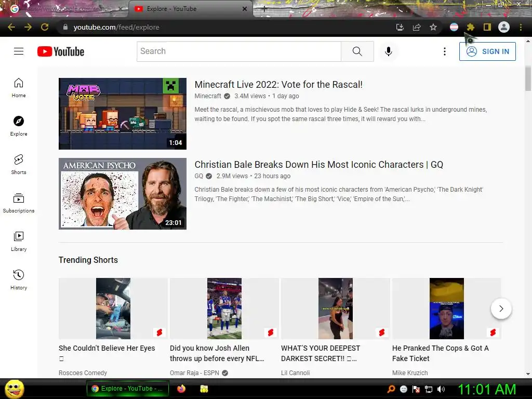Viewport: 532px width, 399px height.
Task: Open the Minecraft Live 2022 video thumbnail
Action: [x=123, y=114]
